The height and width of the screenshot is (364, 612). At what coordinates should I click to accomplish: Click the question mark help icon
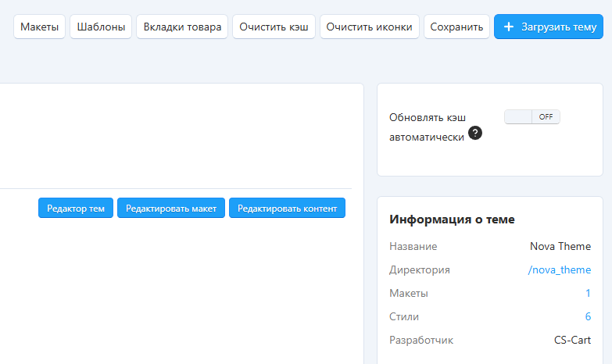coord(475,134)
